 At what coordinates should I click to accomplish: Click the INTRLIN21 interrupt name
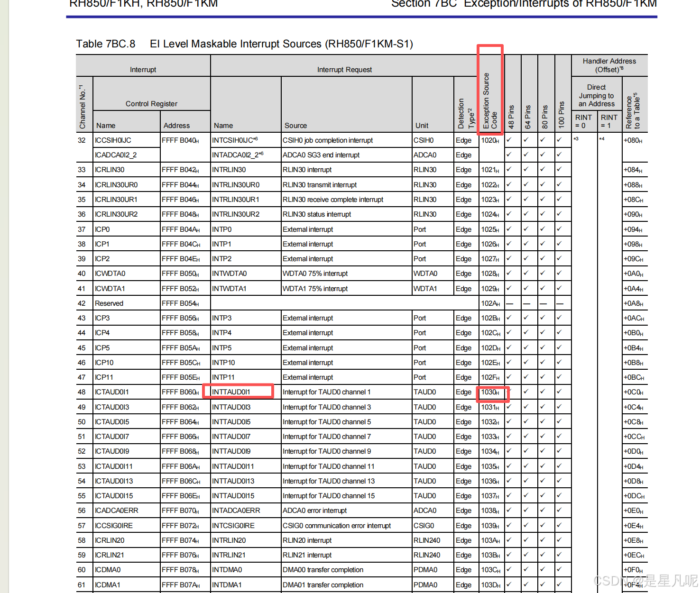pyautogui.click(x=229, y=555)
